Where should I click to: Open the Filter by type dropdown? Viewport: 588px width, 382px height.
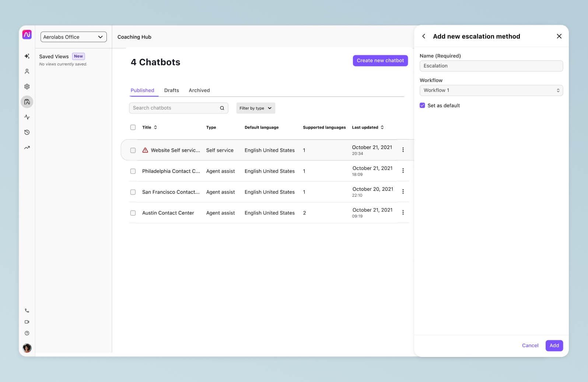coord(255,108)
